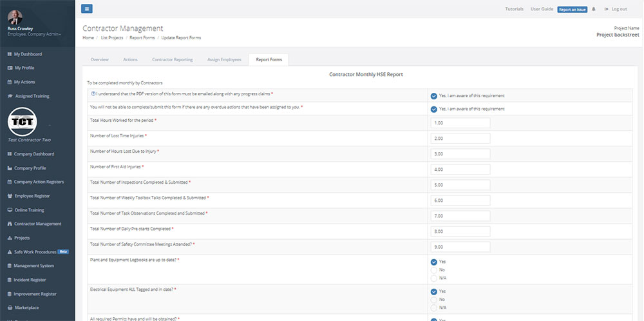Open Safe Work Procedures in sidebar

click(x=35, y=252)
